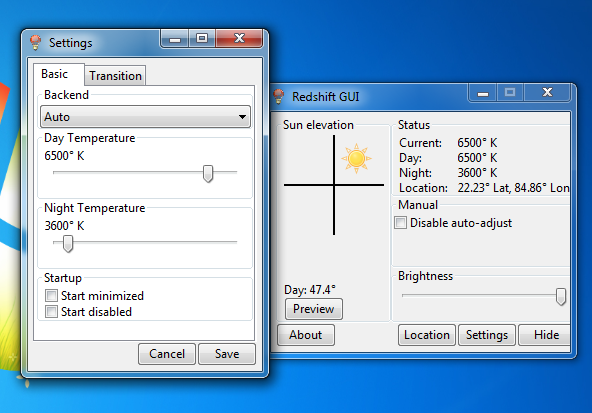Click the 22.23° Lat, 84.86° Lon value
The width and height of the screenshot is (592, 413).
(513, 188)
